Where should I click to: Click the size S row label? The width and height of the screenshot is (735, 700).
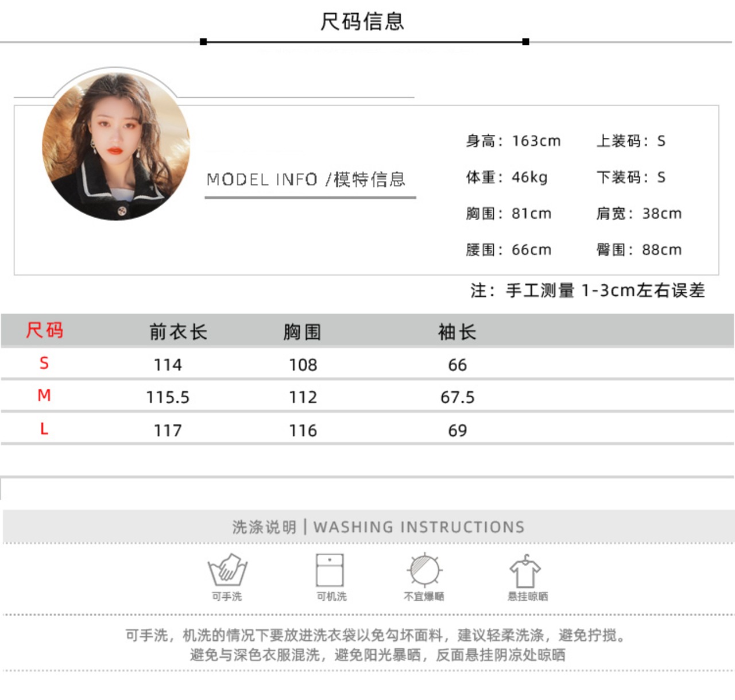click(44, 363)
